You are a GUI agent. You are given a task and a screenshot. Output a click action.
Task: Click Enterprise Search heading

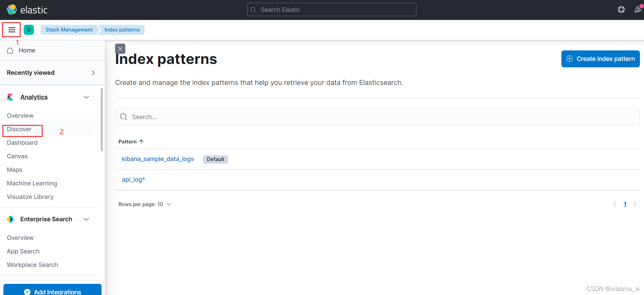click(x=46, y=219)
